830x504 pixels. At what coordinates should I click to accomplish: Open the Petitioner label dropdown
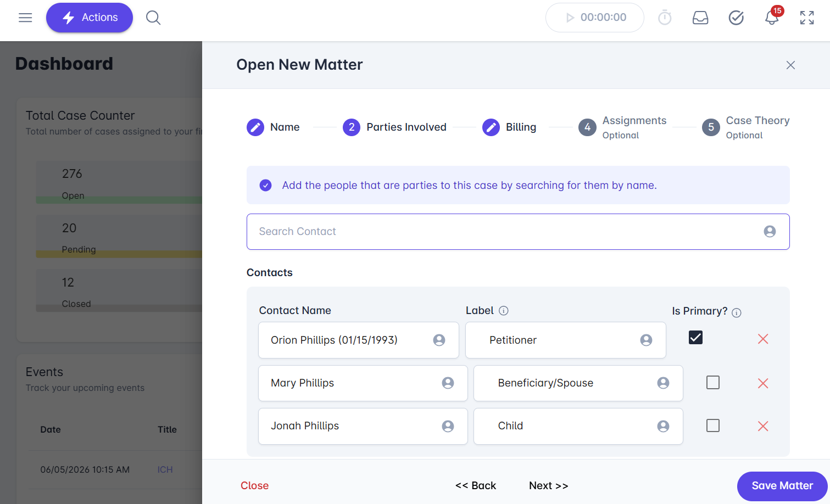tap(566, 340)
